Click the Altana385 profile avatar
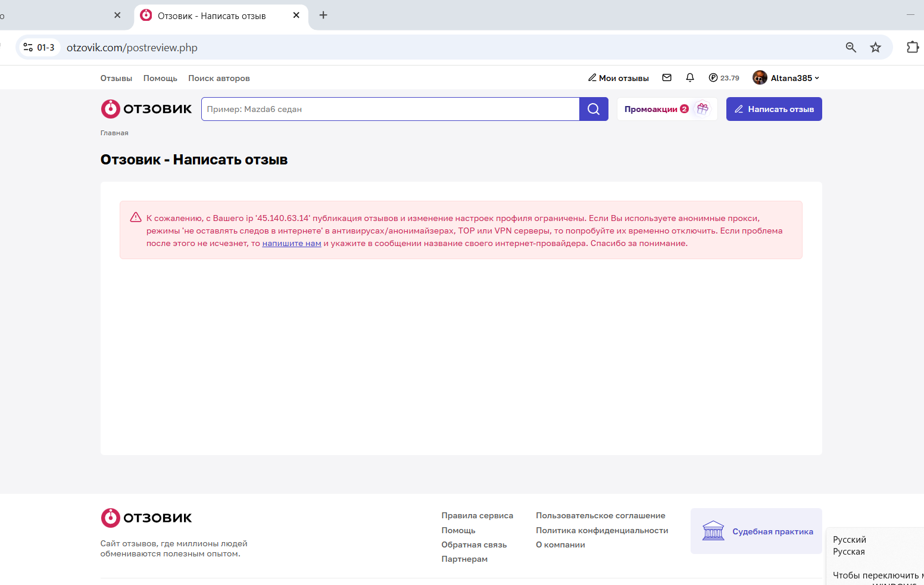924x585 pixels. click(760, 77)
